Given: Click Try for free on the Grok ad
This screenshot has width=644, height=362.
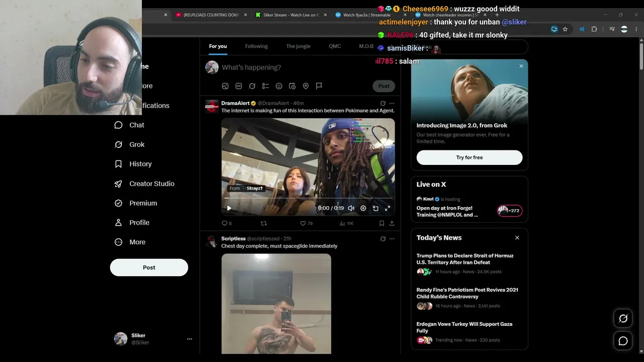Looking at the screenshot, I should (469, 157).
